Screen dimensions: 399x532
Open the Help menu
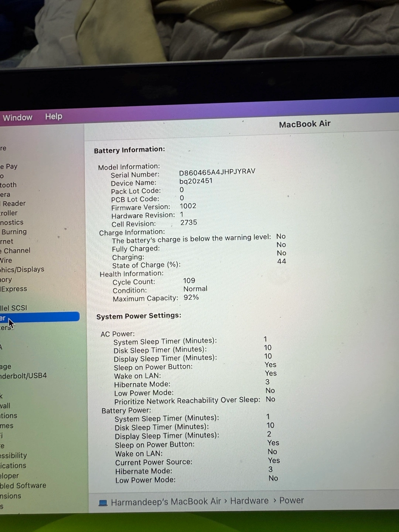pos(54,116)
